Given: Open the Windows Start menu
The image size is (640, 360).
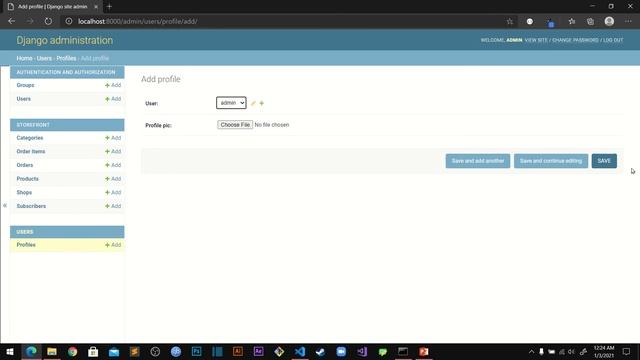Looking at the screenshot, I should (10, 351).
